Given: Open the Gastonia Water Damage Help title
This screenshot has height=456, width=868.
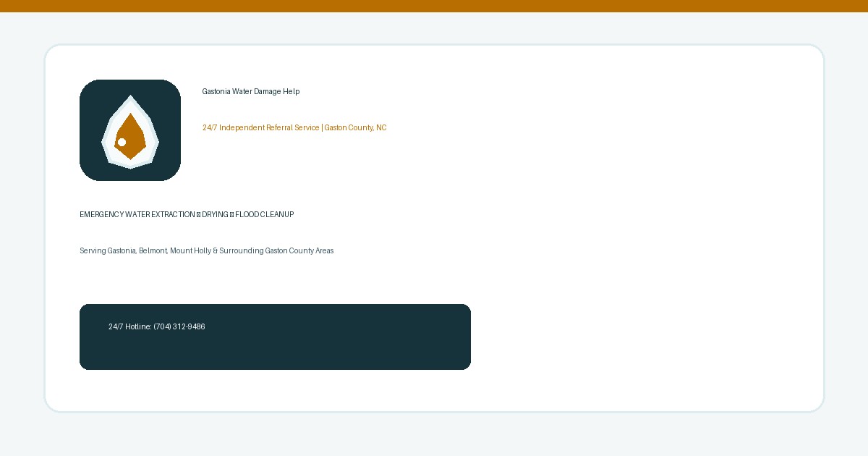Looking at the screenshot, I should pos(251,92).
